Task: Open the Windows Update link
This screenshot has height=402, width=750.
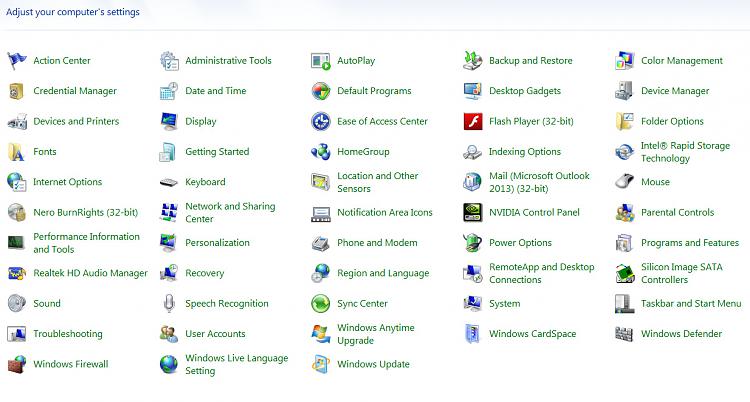Action: pos(373,364)
